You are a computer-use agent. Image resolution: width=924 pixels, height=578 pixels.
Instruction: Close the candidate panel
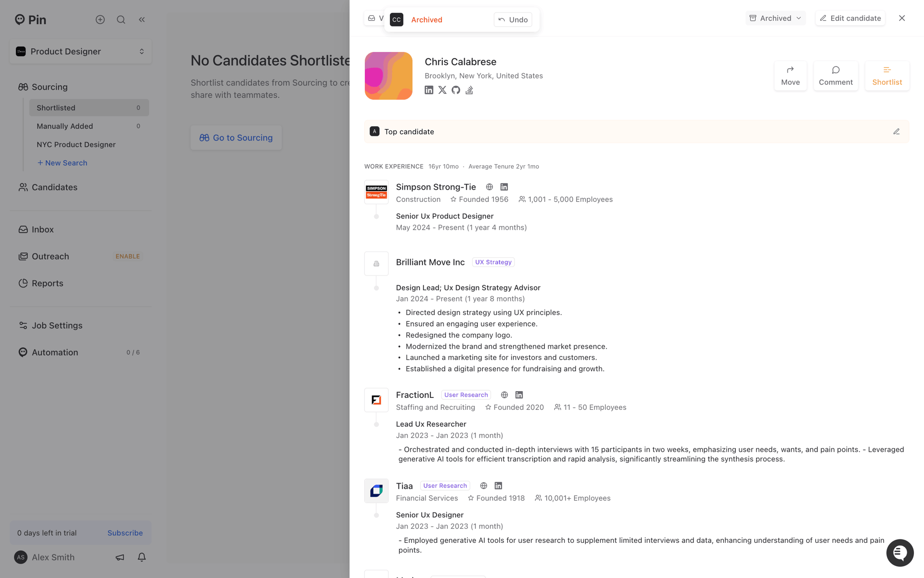902,18
